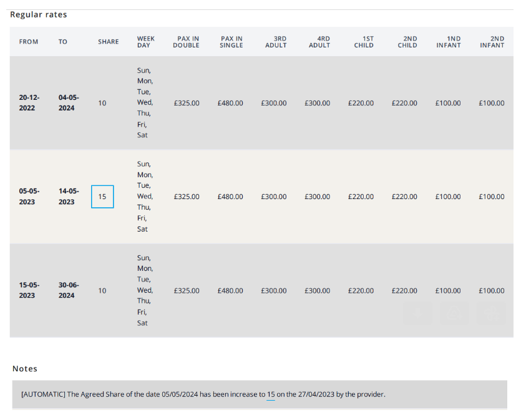
Task: Click the TO column header
Action: 63,42
